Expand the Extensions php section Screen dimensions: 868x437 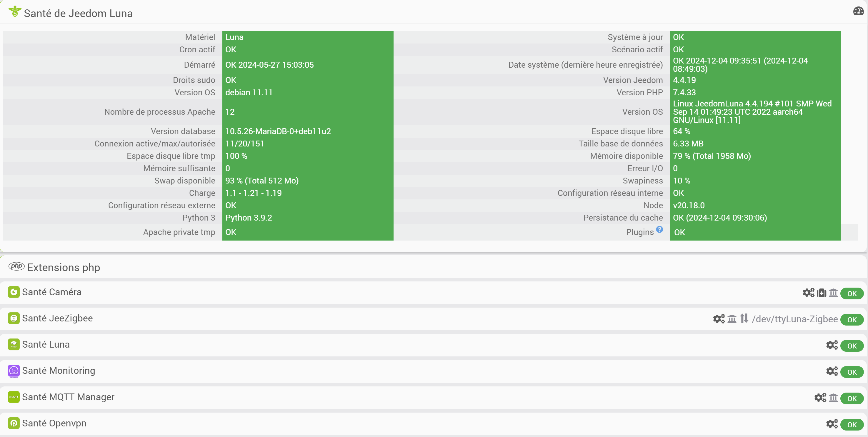click(x=64, y=267)
